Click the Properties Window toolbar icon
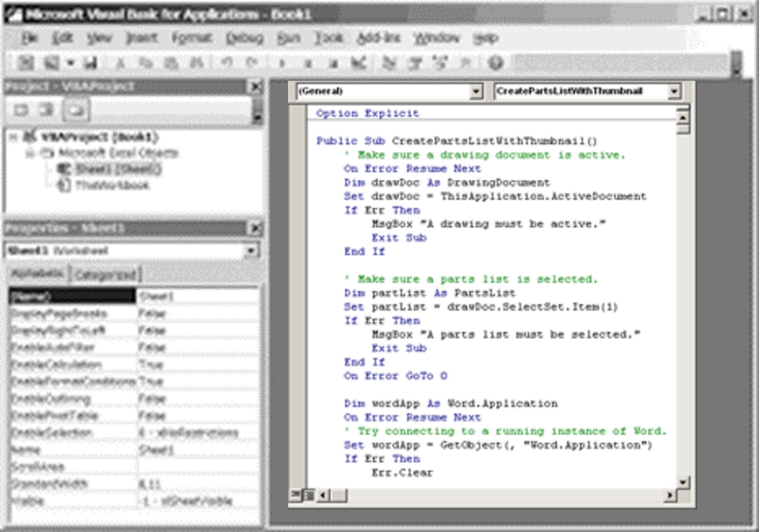The image size is (759, 532). pyautogui.click(x=415, y=63)
